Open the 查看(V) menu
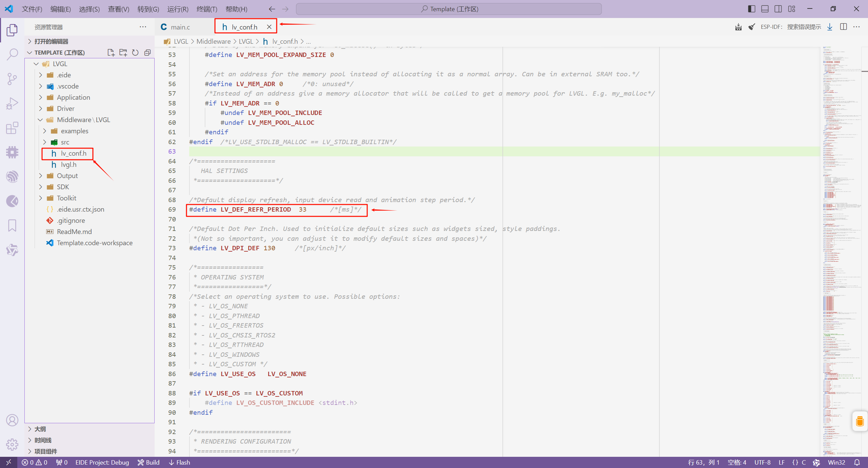Viewport: 868px width, 468px height. coord(119,9)
